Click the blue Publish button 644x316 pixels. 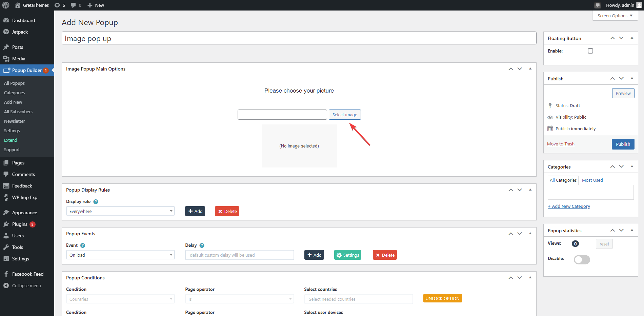[623, 144]
